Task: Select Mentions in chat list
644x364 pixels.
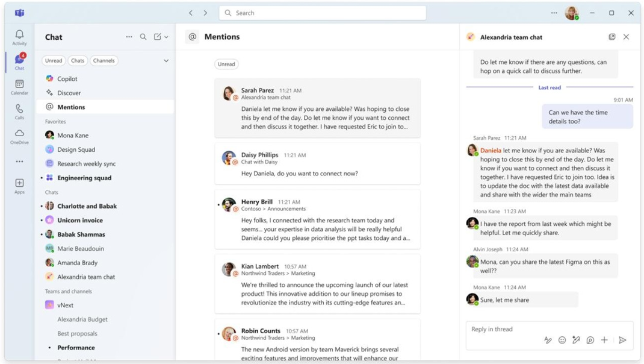Action: pos(71,107)
